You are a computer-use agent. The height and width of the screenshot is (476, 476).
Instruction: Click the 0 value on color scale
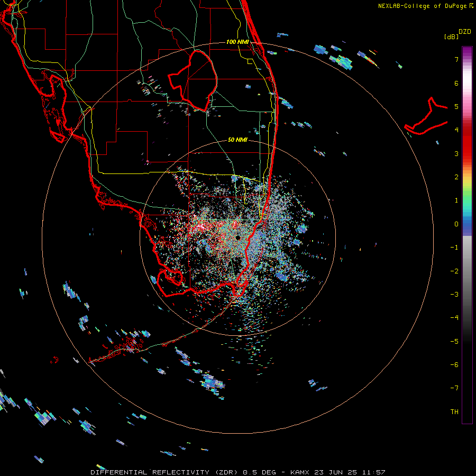456,224
